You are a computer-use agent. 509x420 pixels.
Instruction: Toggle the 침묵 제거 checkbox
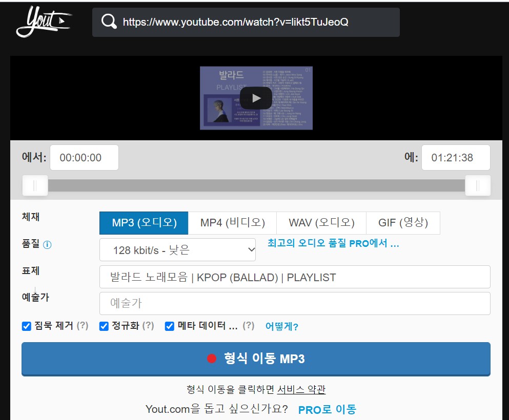[x=27, y=326]
